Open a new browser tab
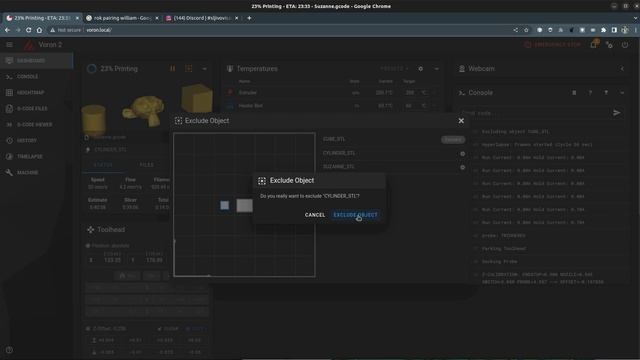 click(249, 18)
